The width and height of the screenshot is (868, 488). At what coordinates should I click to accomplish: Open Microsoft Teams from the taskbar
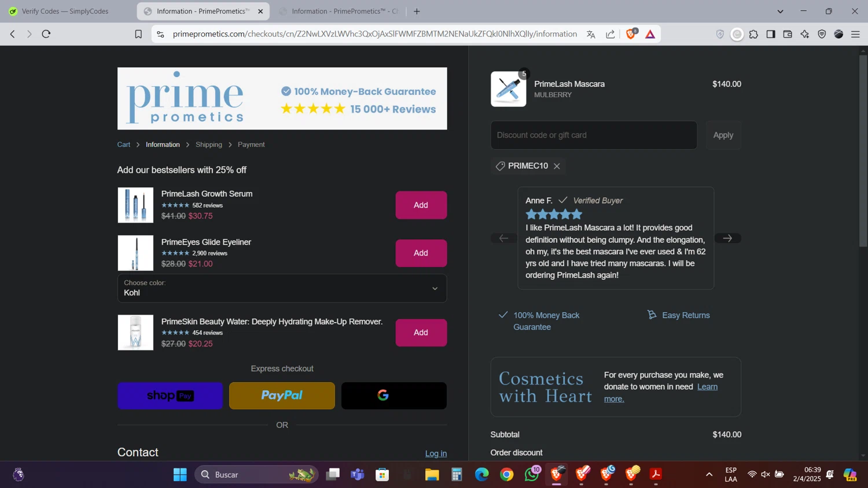click(x=357, y=475)
